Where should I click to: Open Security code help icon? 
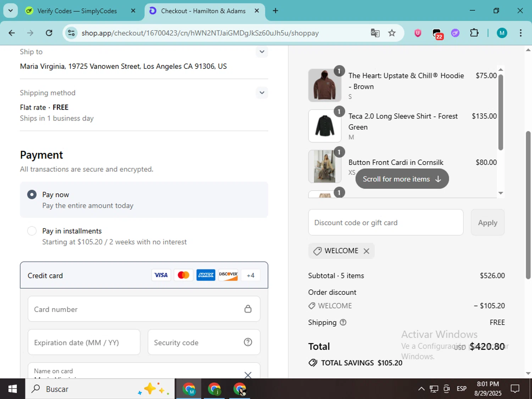(x=248, y=342)
